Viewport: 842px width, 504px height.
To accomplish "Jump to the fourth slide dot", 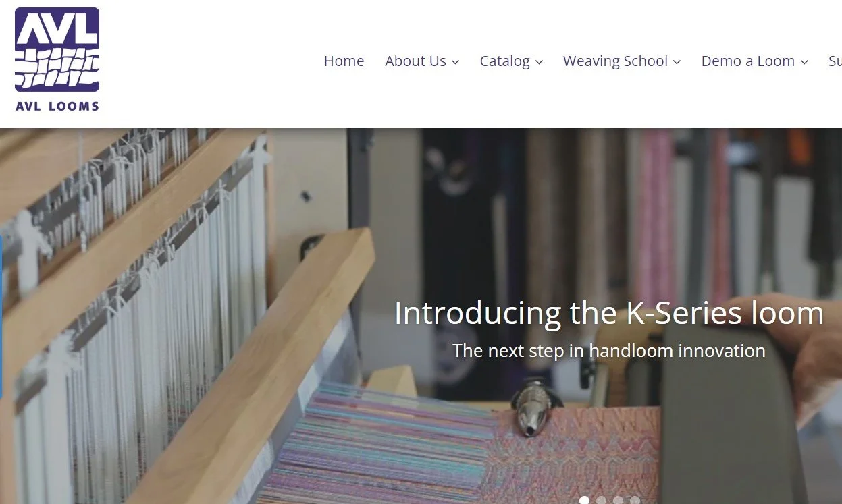I will [x=635, y=500].
